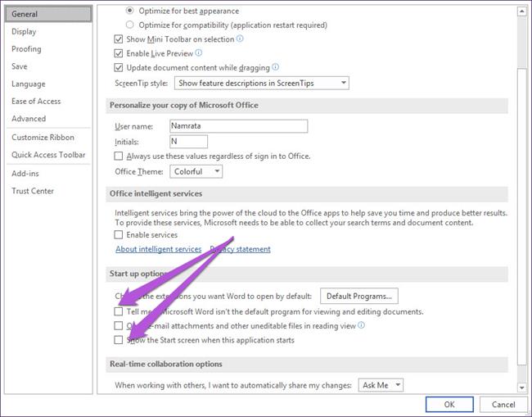
Task: Uncheck Enable Live Preview checkbox
Action: 119,53
